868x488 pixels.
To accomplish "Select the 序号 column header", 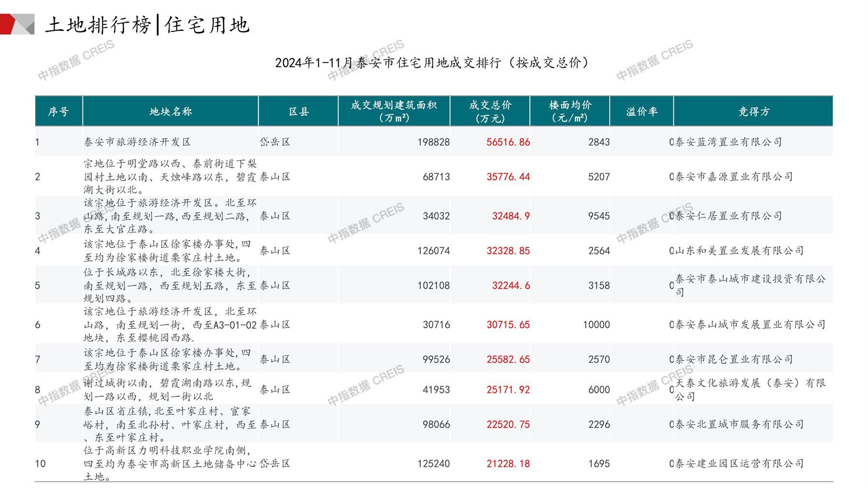I will coord(58,112).
